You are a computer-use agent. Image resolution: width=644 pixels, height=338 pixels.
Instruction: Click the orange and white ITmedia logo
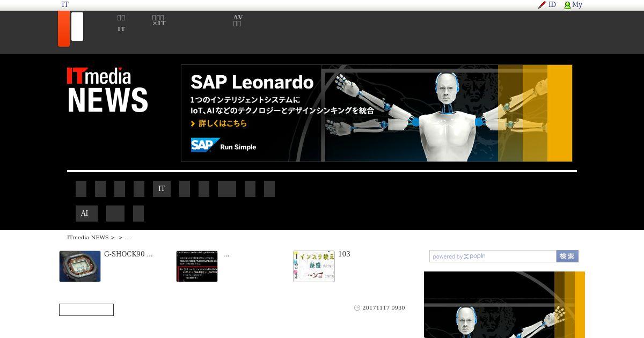pyautogui.click(x=71, y=28)
